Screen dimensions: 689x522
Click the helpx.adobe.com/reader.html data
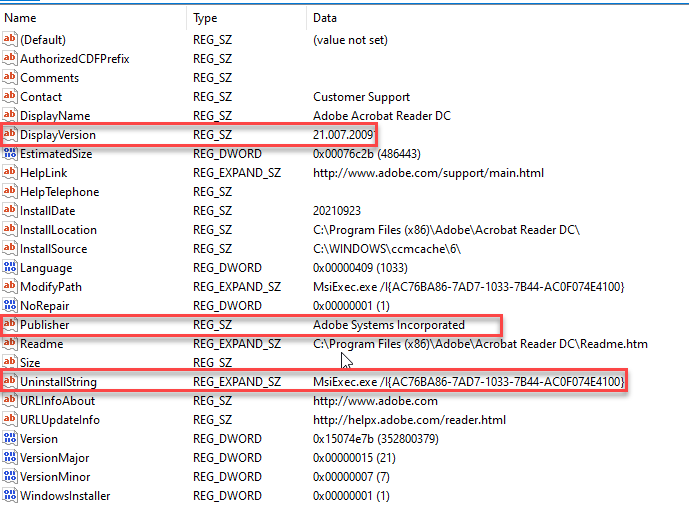[x=409, y=420]
